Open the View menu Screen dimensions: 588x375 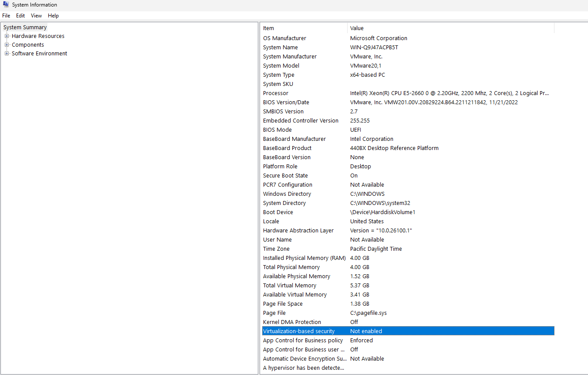tap(37, 16)
